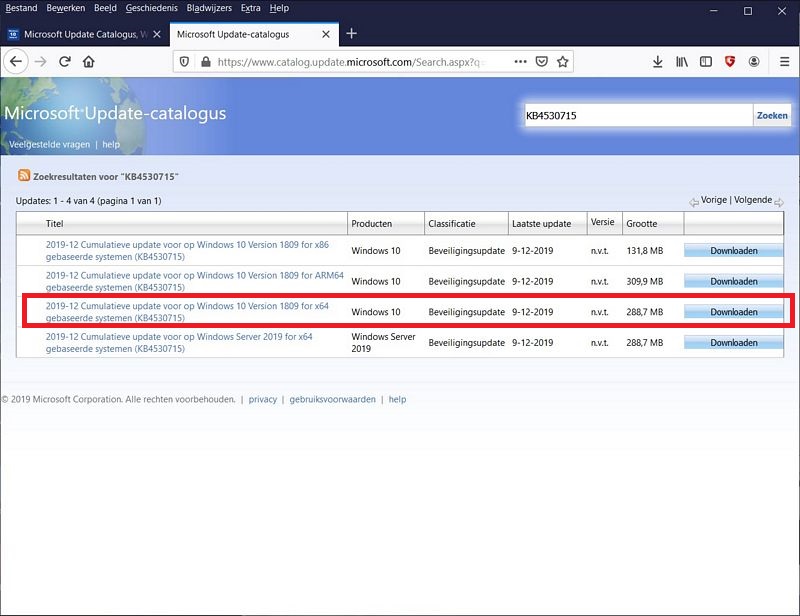Open Windows Server 2019 x64 update link
Viewport: 800px width, 616px height.
tap(179, 342)
